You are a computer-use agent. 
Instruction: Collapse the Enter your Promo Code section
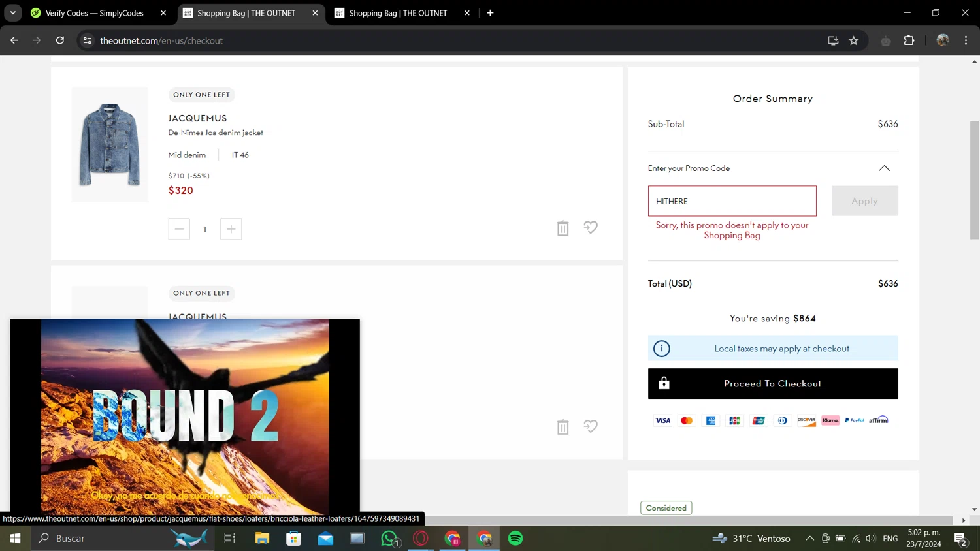pyautogui.click(x=884, y=168)
